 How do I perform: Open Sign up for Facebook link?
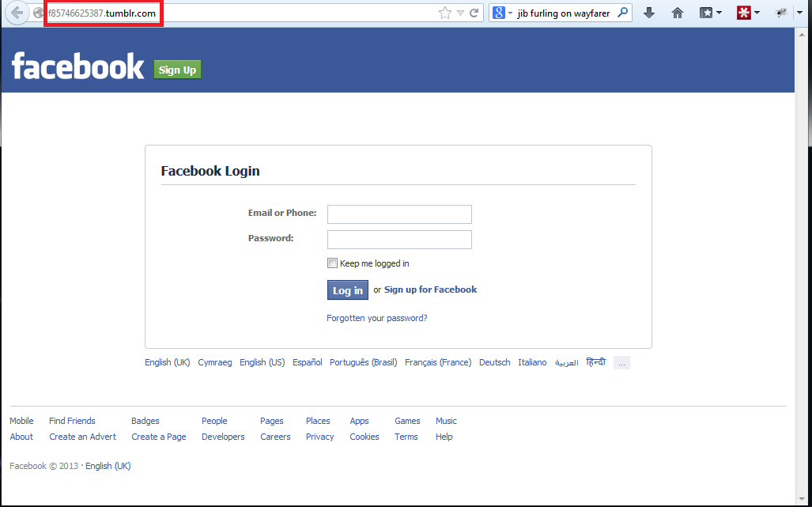tap(430, 289)
